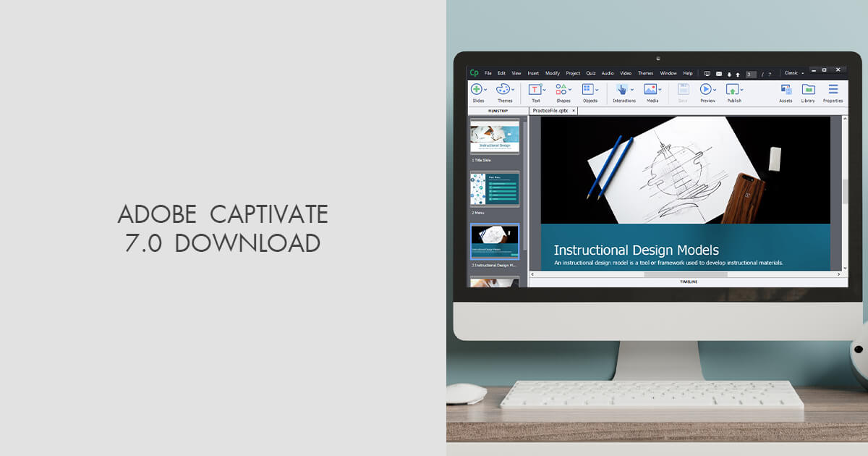
Task: Select the Slides tool icon
Action: click(x=476, y=88)
